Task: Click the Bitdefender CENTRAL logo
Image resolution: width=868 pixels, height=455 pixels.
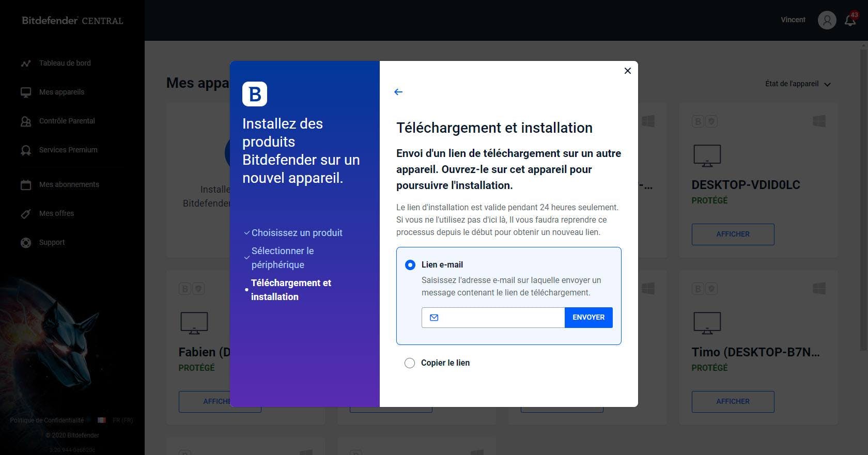Action: pos(72,21)
